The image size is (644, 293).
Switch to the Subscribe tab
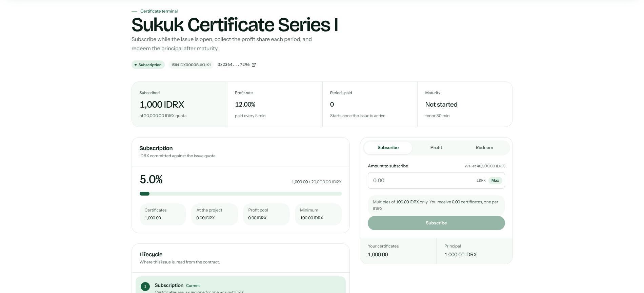pyautogui.click(x=388, y=148)
